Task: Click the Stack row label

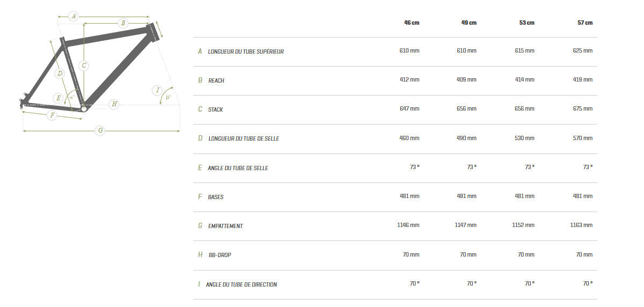Action: tap(216, 109)
